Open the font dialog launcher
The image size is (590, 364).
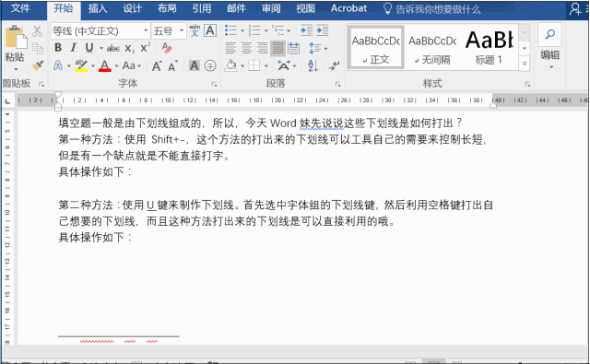point(214,84)
